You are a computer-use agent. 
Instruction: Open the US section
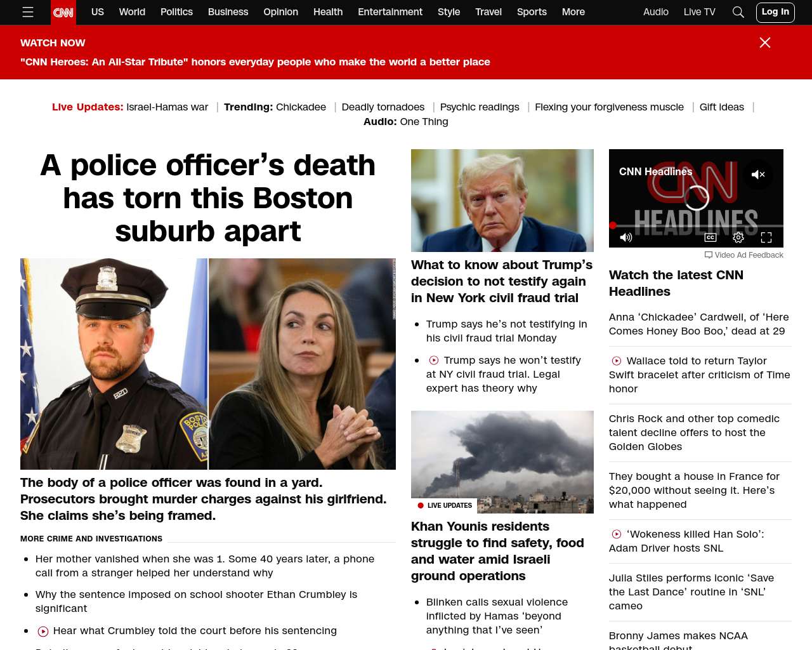pyautogui.click(x=98, y=12)
